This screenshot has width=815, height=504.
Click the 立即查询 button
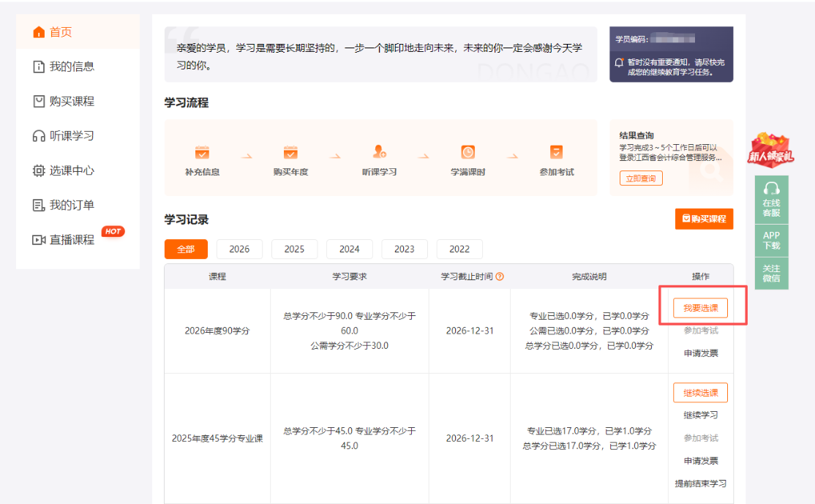tap(640, 178)
